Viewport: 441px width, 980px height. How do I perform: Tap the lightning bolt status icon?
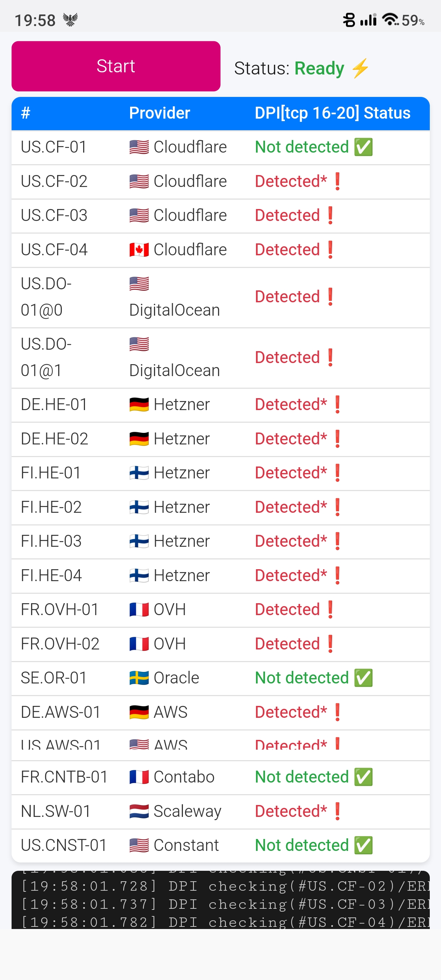tap(360, 68)
